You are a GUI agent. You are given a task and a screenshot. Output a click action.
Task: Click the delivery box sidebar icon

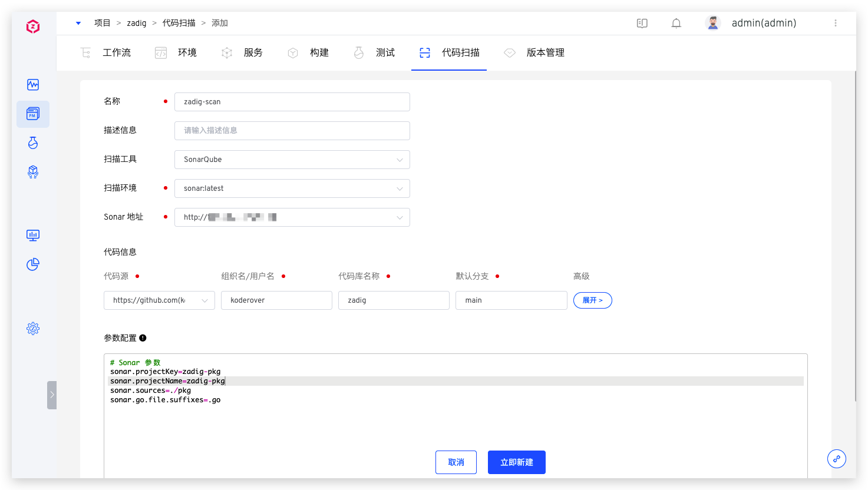33,171
